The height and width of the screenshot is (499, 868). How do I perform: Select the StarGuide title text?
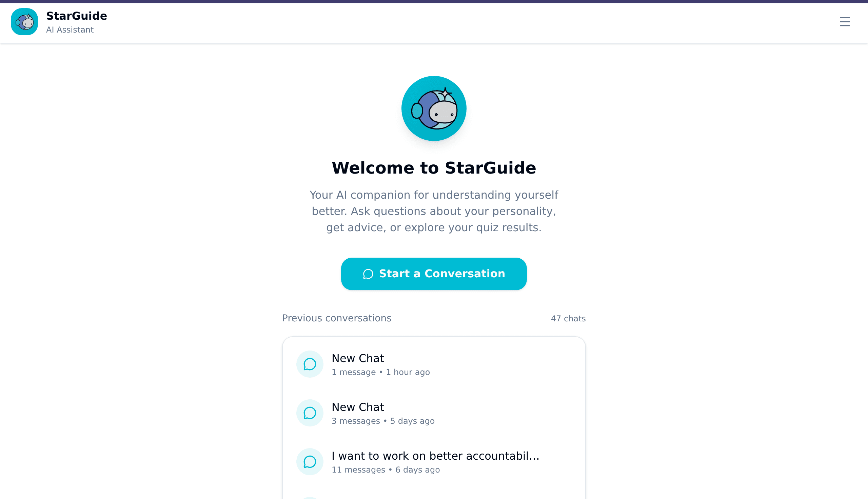coord(76,15)
